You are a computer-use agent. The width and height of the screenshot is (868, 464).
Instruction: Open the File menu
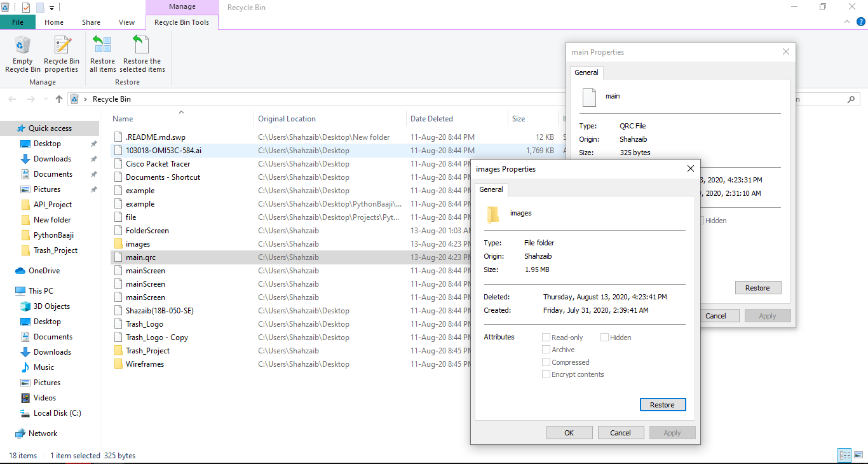pyautogui.click(x=17, y=22)
